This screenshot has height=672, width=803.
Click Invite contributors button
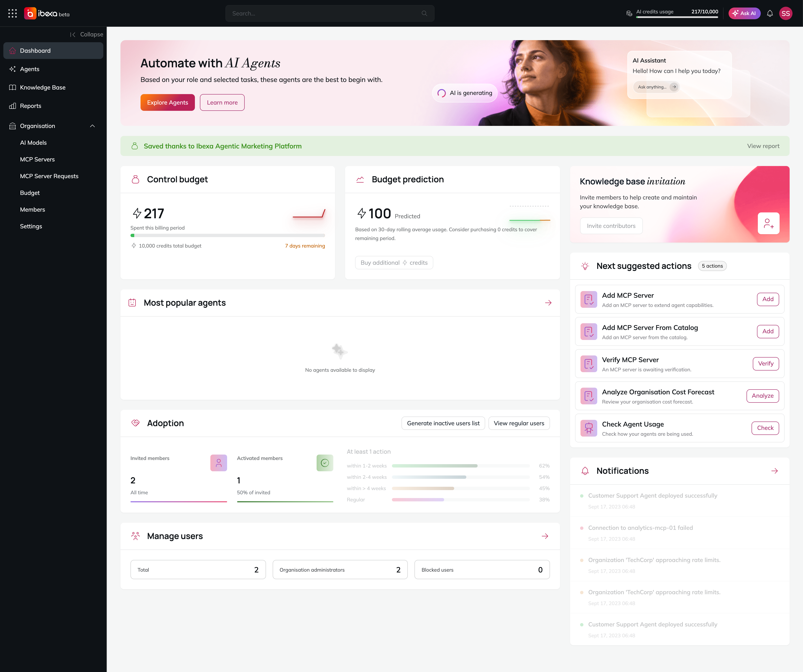[x=611, y=226]
